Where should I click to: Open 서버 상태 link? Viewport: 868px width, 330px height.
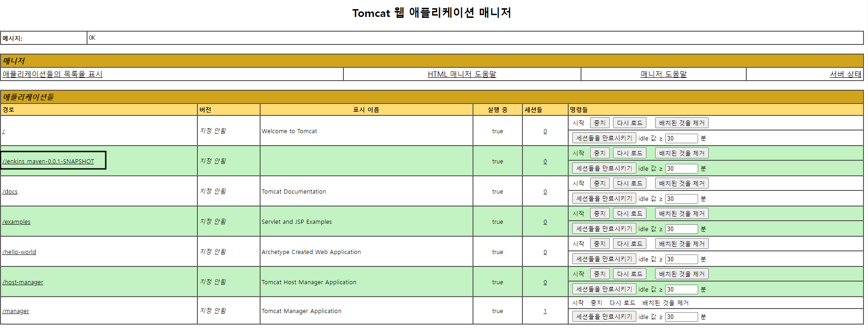846,74
